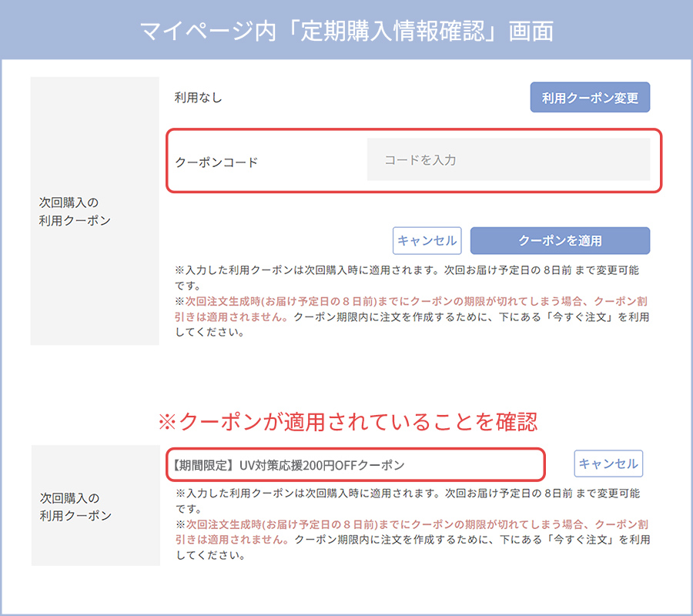Click the クーポンコード label
This screenshot has width=693, height=616.
[x=216, y=162]
